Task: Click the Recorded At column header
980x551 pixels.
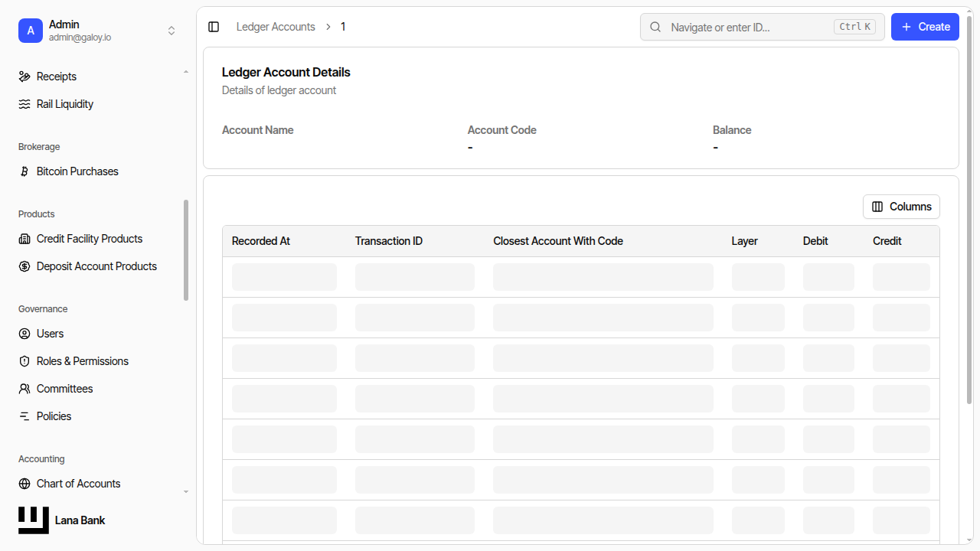Action: (x=261, y=241)
